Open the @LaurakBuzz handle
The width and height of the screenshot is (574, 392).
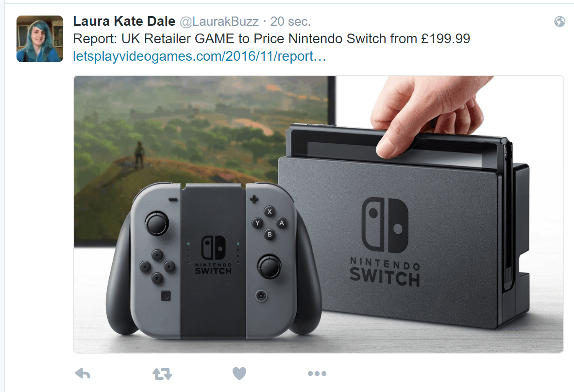point(219,21)
